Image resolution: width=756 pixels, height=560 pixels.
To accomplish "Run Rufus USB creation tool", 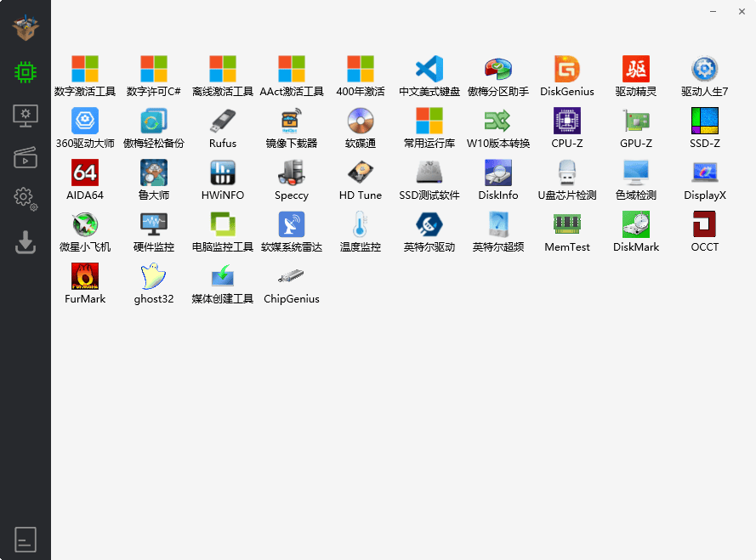I will tap(222, 127).
